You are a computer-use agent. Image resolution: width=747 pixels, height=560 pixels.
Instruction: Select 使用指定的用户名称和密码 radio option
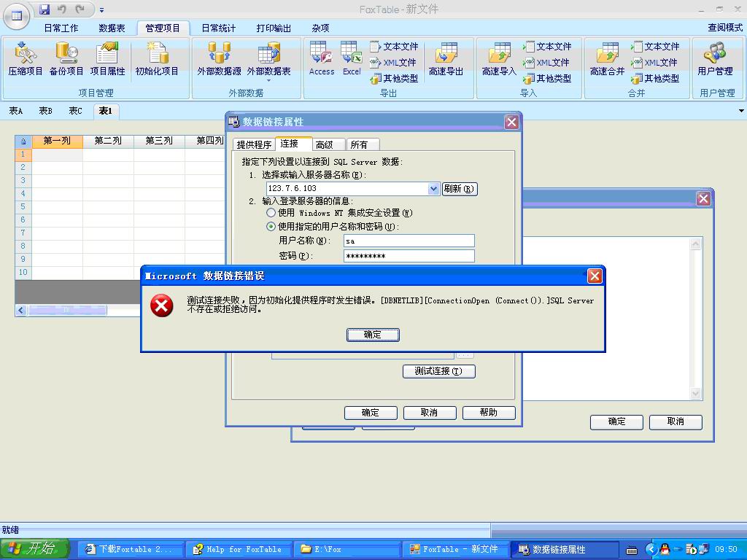271,226
